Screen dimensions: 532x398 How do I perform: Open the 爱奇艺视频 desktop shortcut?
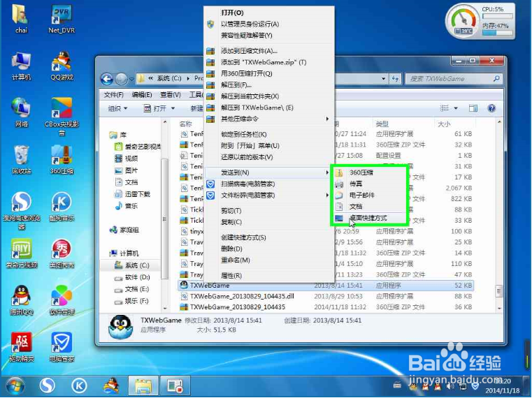point(22,253)
